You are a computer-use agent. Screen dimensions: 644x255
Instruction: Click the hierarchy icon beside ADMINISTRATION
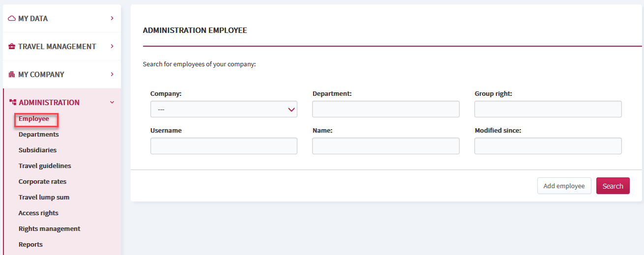[13, 102]
